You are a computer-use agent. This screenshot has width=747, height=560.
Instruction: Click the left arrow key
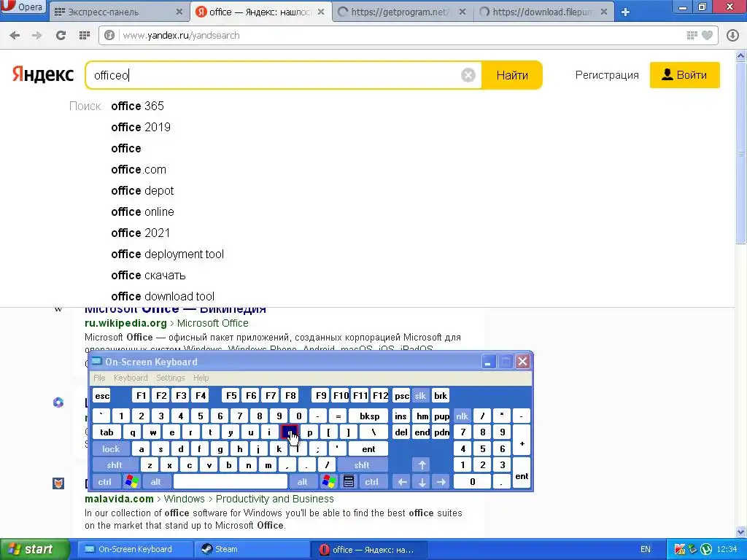pyautogui.click(x=402, y=482)
